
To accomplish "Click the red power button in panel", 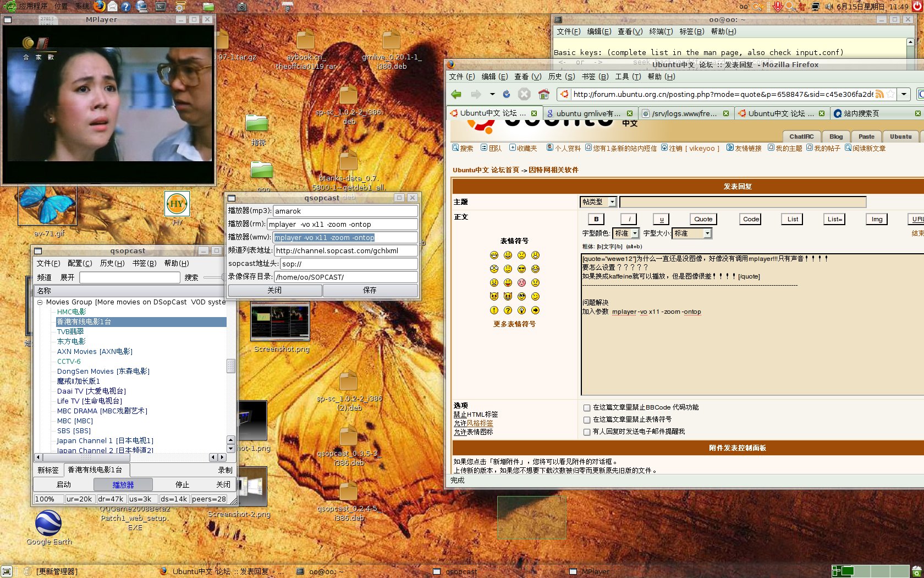I will click(x=917, y=7).
